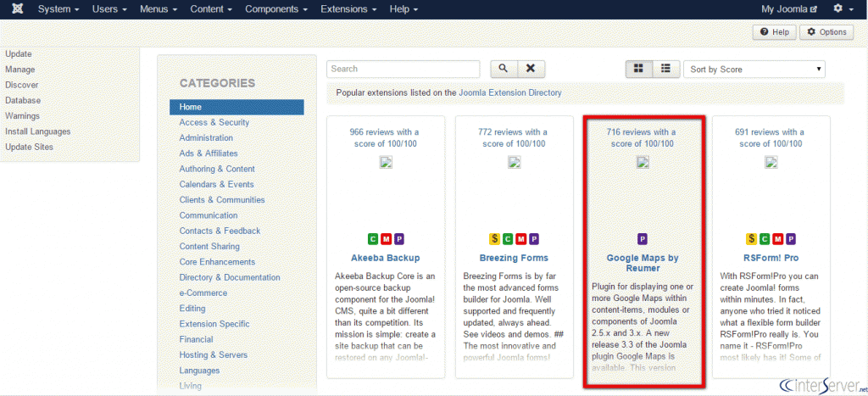This screenshot has width=868, height=396.
Task: Open Hosting & Servers category
Action: point(213,355)
